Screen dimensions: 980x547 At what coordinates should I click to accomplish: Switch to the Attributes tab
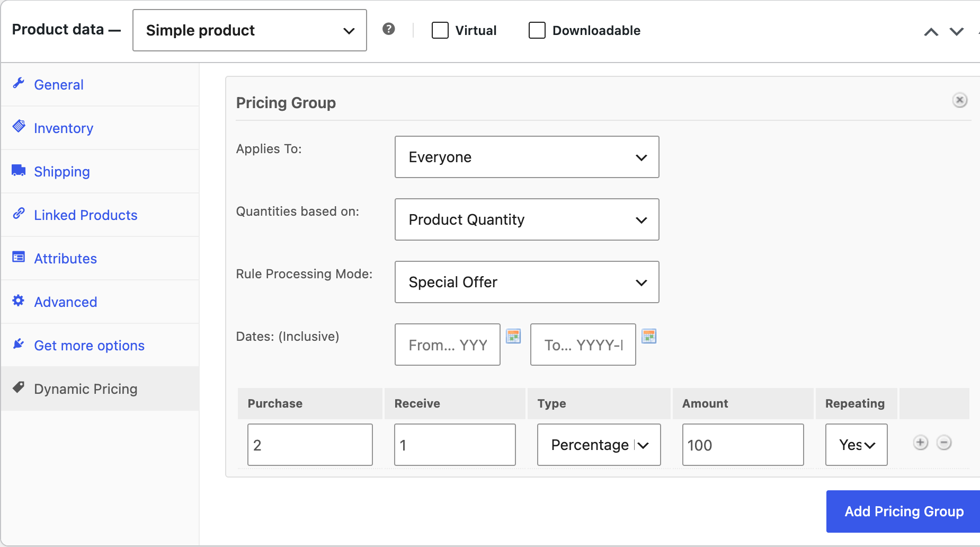(x=100, y=259)
